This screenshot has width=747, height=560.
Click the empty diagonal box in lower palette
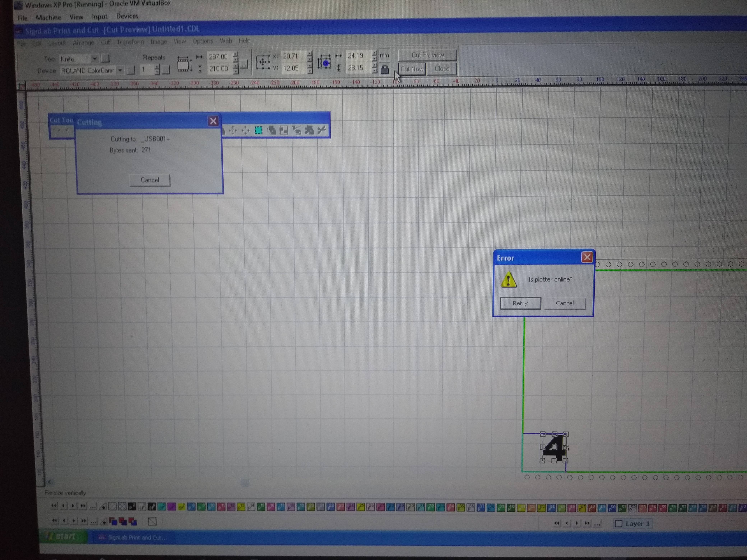coord(152,522)
